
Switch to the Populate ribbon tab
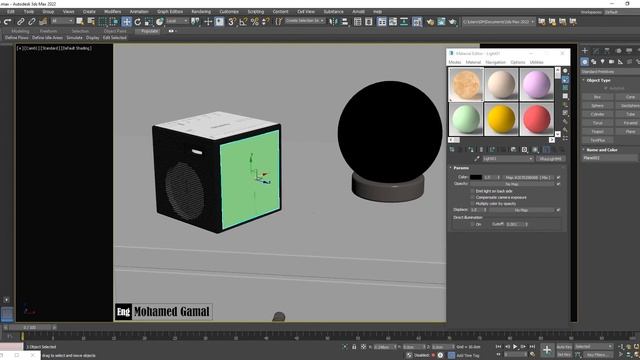point(149,31)
